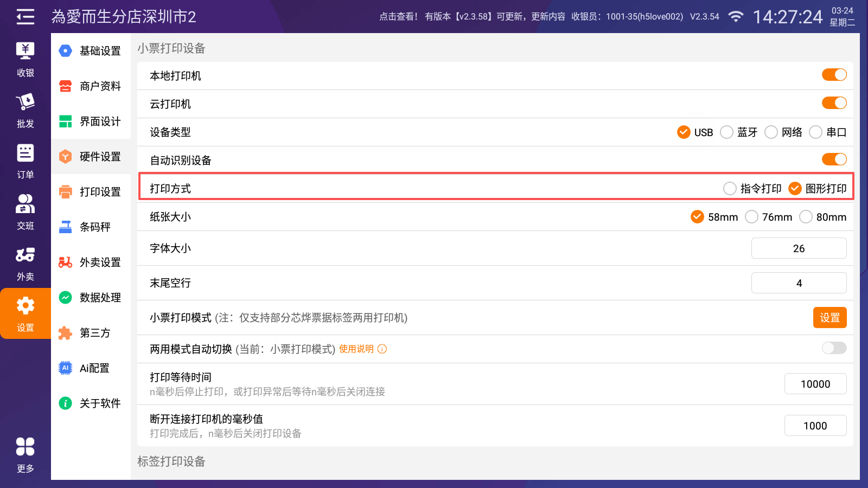Click the WiFi status icon
This screenshot has width=868, height=488.
(x=736, y=17)
